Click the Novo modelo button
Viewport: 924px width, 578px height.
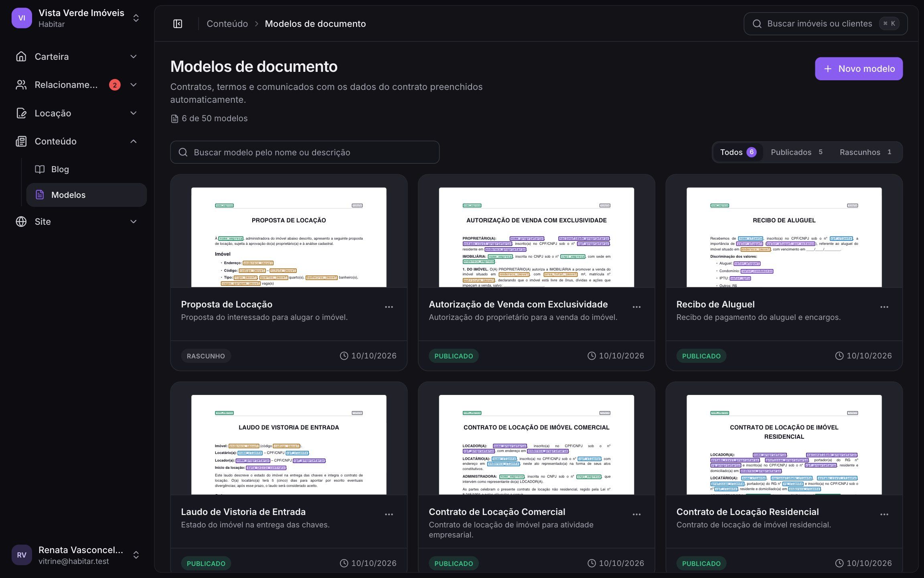coord(859,69)
